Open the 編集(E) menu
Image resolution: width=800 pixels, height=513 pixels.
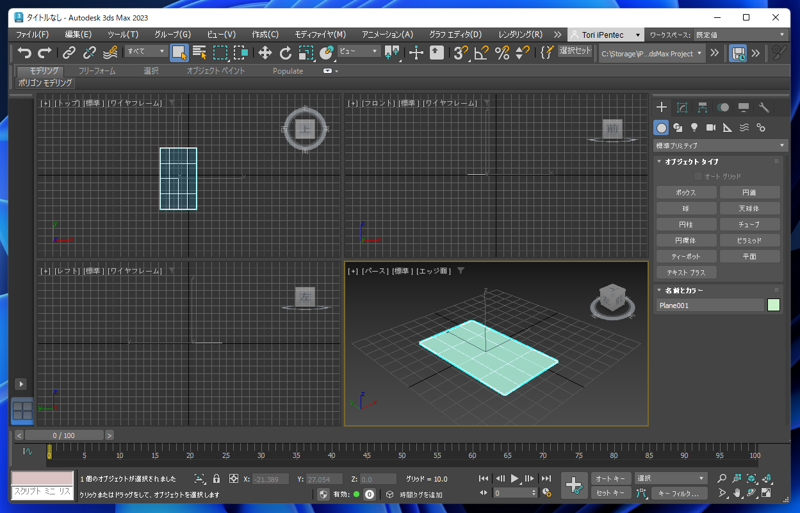[x=78, y=35]
